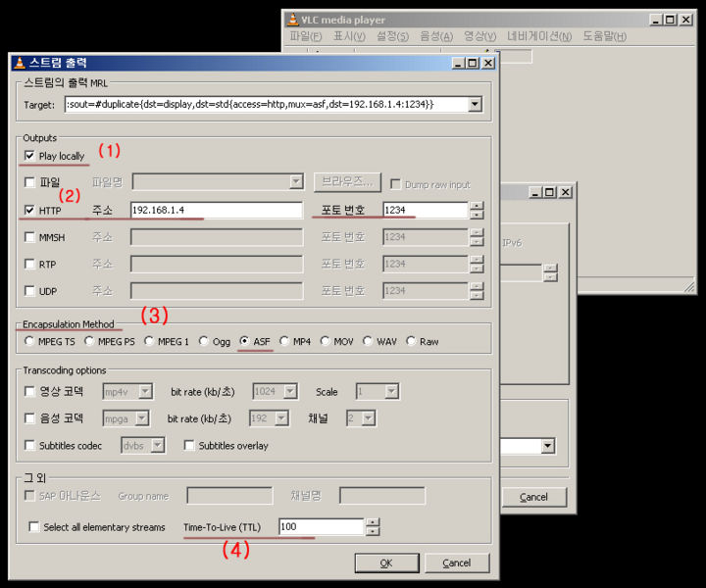This screenshot has width=706, height=588.
Task: Open the 도움말(H) menu in VLC
Action: point(604,36)
